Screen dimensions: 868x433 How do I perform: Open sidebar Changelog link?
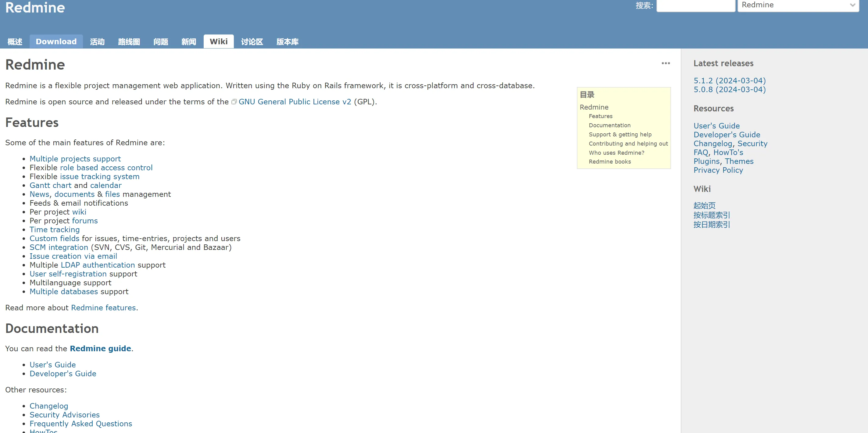[713, 144]
